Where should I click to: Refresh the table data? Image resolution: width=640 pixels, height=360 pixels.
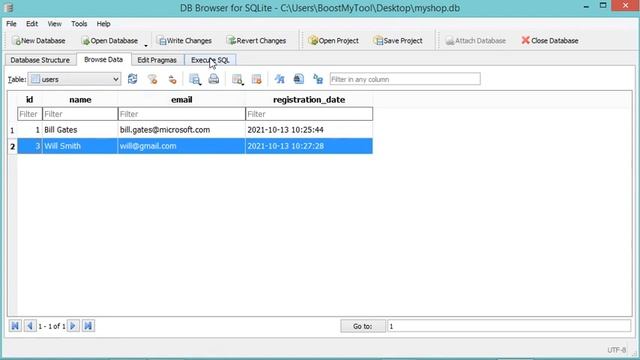132,79
